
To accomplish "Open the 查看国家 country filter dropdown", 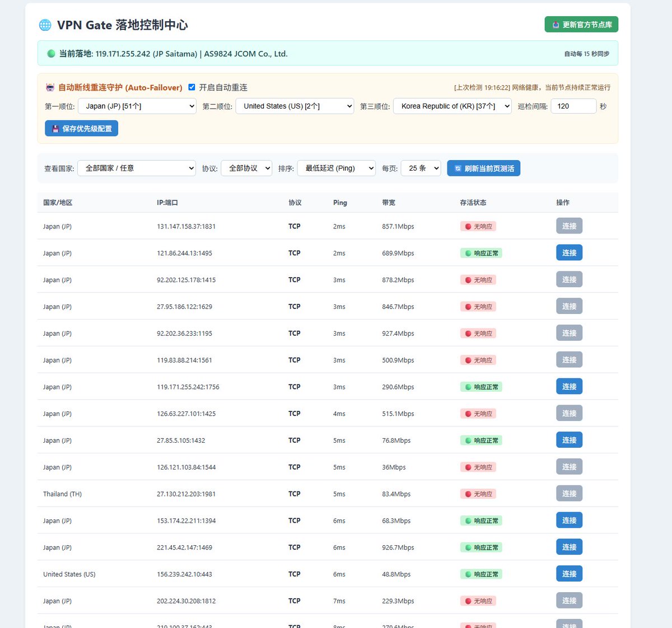I will (x=137, y=168).
